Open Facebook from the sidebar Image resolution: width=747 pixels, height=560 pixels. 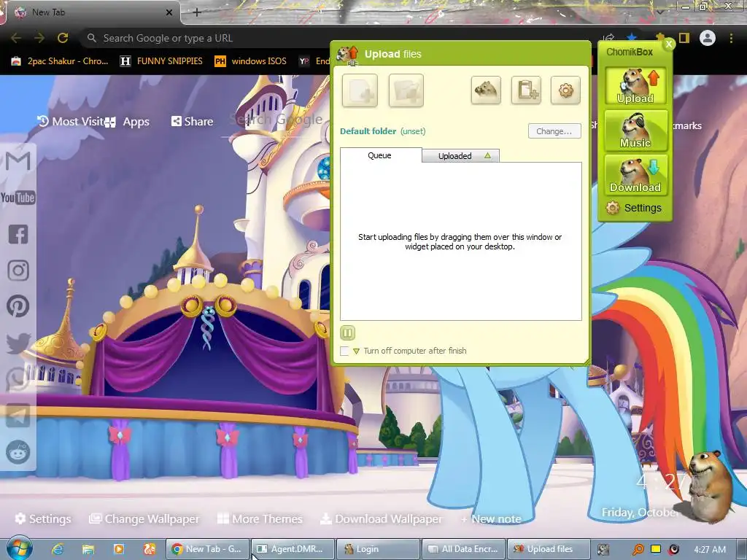(18, 234)
